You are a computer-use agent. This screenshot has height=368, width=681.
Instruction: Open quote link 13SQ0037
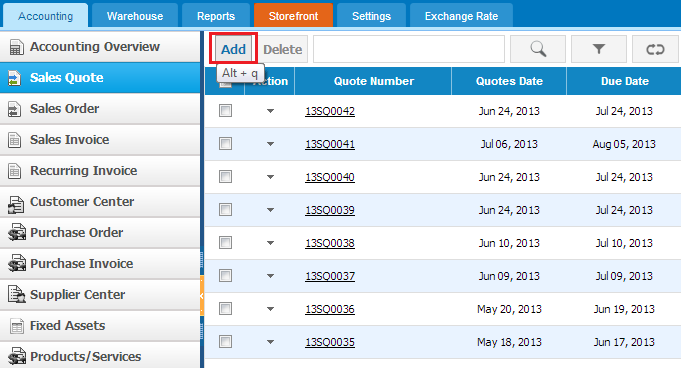(330, 276)
